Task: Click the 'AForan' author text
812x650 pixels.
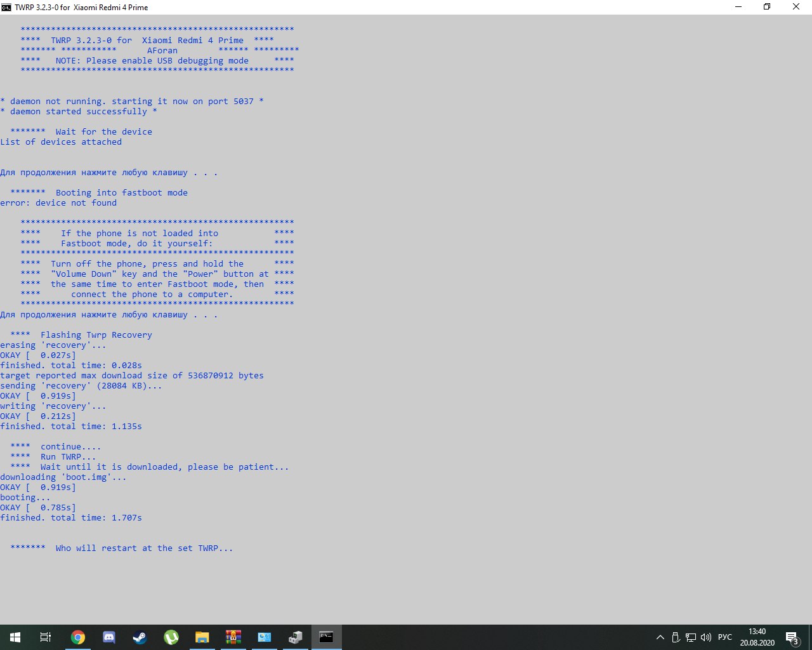Action: tap(162, 51)
